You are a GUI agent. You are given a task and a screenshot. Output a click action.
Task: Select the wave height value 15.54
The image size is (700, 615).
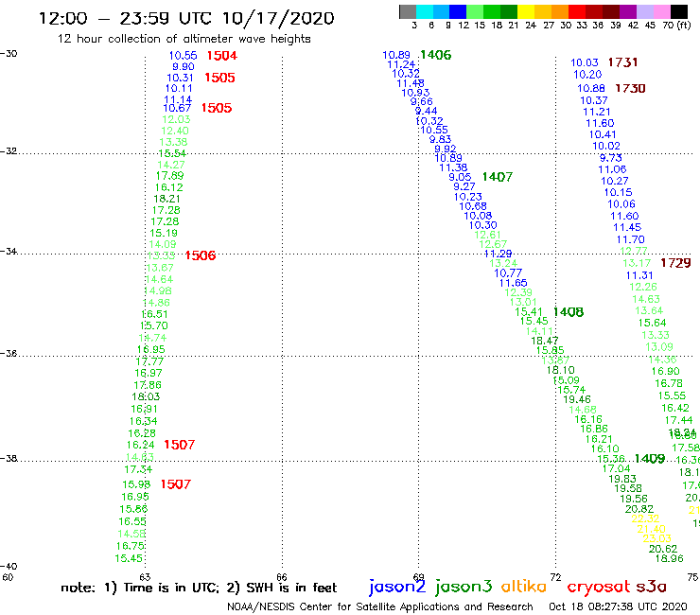point(172,153)
